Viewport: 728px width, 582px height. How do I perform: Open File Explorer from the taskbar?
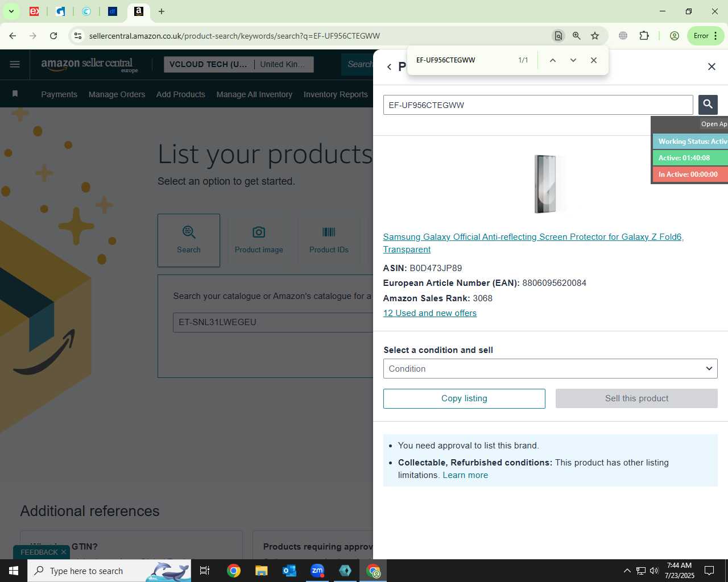coord(261,571)
